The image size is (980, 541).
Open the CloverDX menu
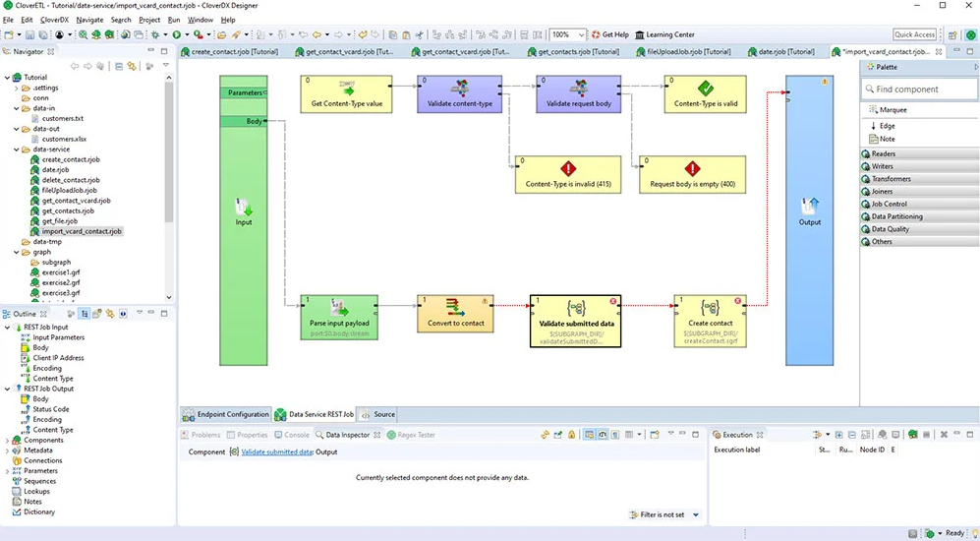click(54, 20)
